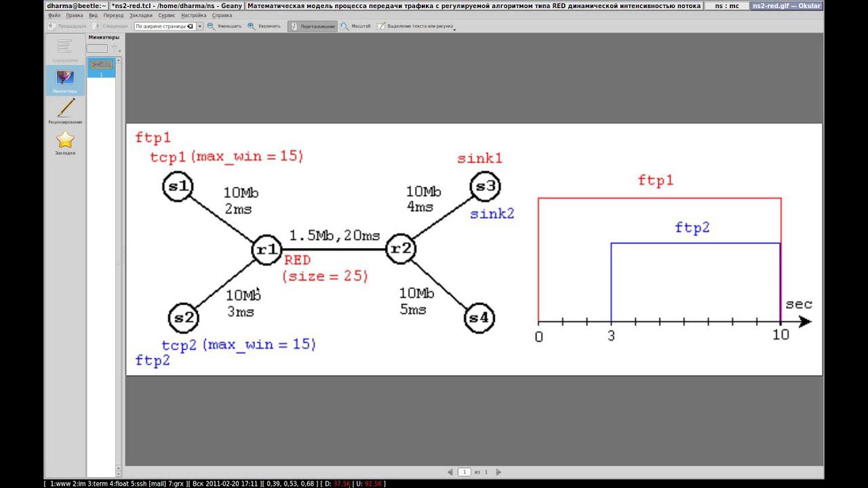Click the r2 router node in diagram

tap(401, 249)
